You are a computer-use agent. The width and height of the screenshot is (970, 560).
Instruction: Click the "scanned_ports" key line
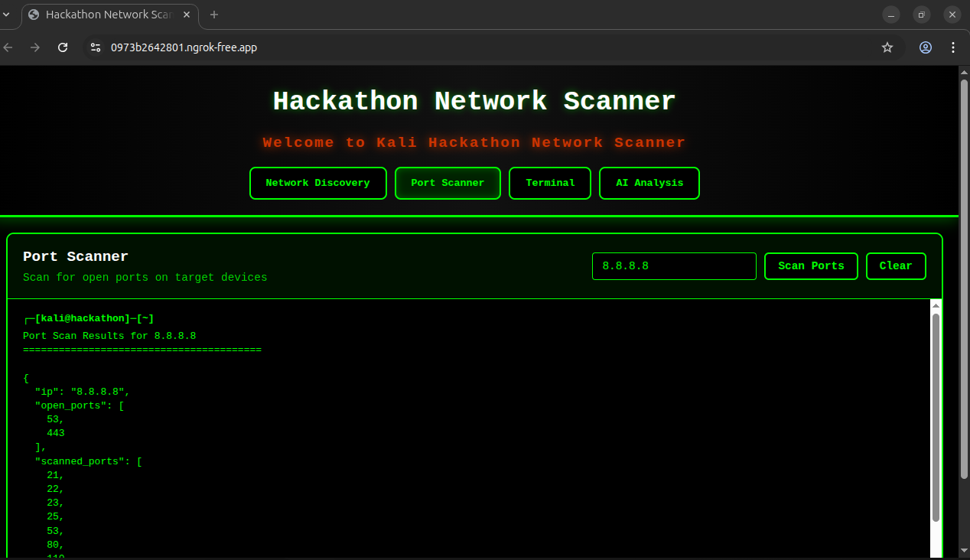coord(89,461)
